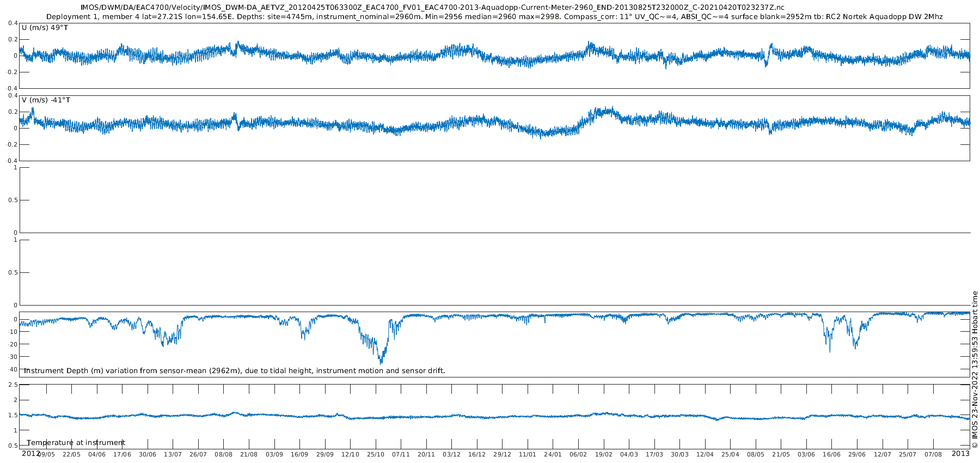Click the '2.5' tick on temperature axis

[13, 385]
